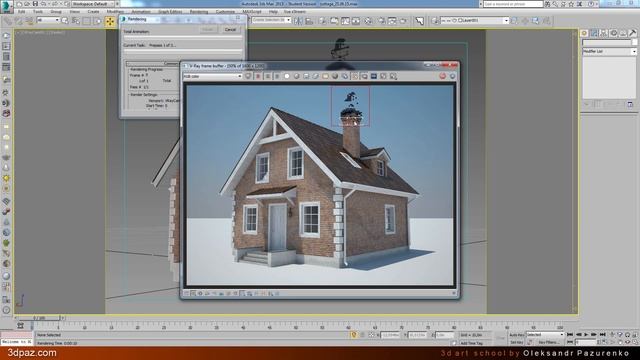The image size is (640, 360).
Task: Click the X coordinate field in status bar
Action: [x=391, y=335]
